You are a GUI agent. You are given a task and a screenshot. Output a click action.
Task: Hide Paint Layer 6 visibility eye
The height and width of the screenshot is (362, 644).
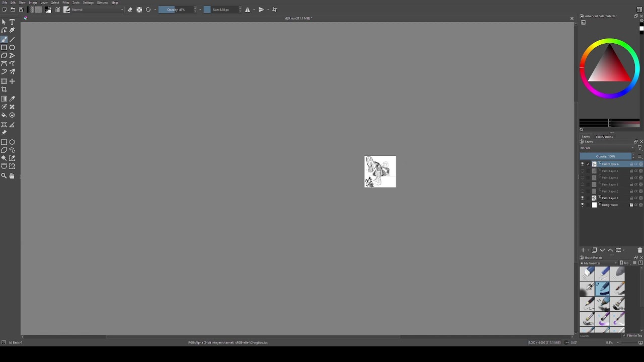583,164
